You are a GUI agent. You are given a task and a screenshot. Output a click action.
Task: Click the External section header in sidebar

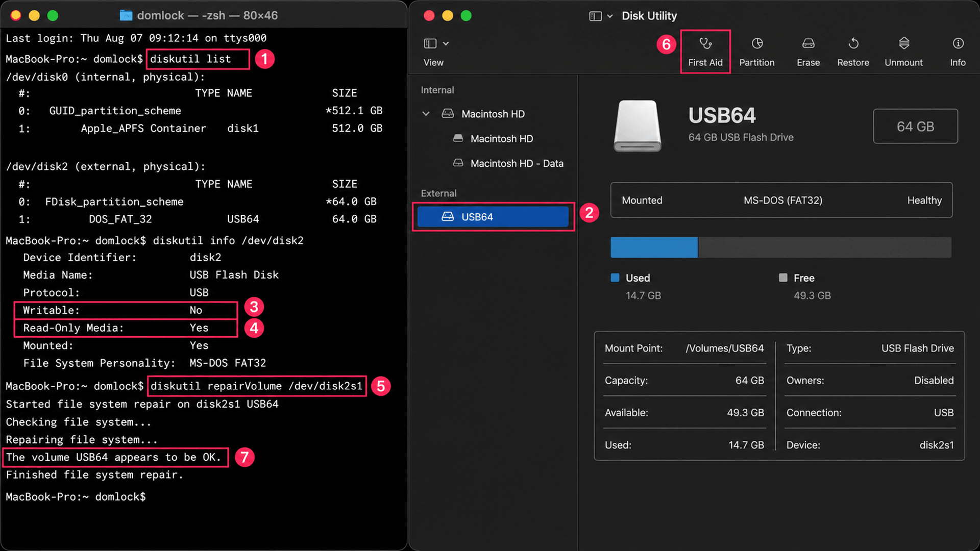438,193
